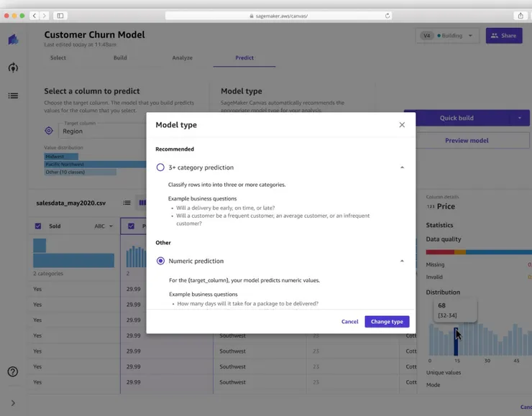Screen dimensions: 532x416
Task: Click the Preview model button
Action: pyautogui.click(x=467, y=140)
